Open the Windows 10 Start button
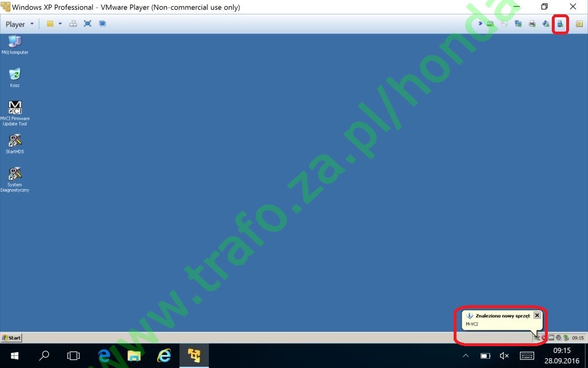The width and height of the screenshot is (588, 368). 14,355
